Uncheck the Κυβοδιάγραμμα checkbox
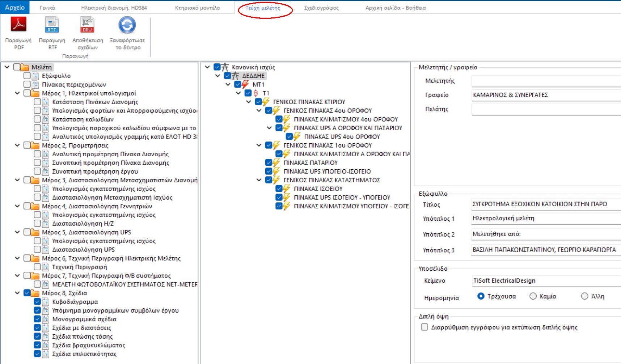The image size is (621, 364). [37, 302]
